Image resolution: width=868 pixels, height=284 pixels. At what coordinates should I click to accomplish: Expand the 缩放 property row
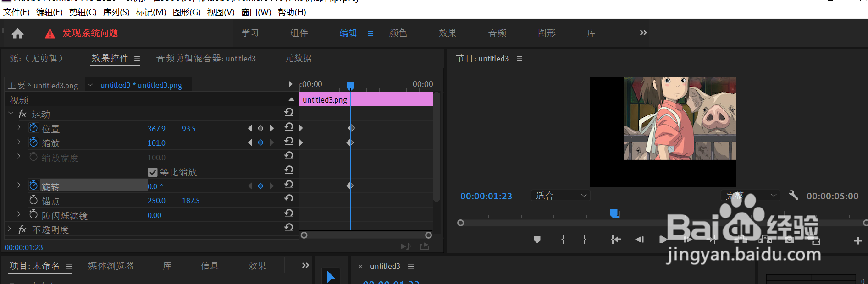coord(19,142)
